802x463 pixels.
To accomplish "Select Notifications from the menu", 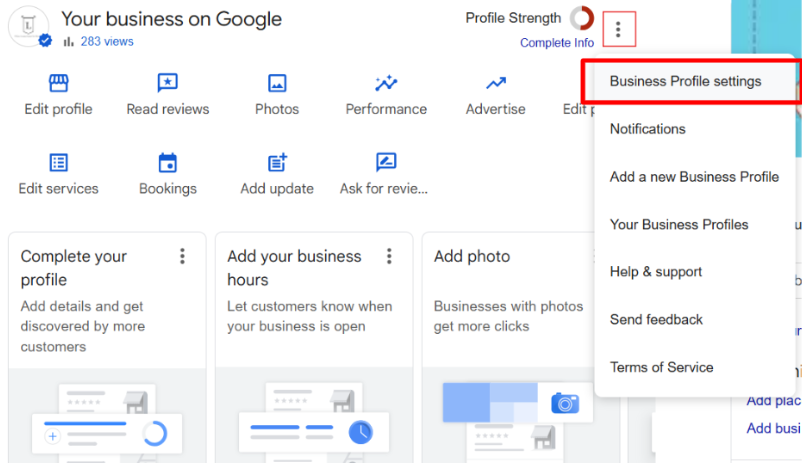I will [x=648, y=129].
